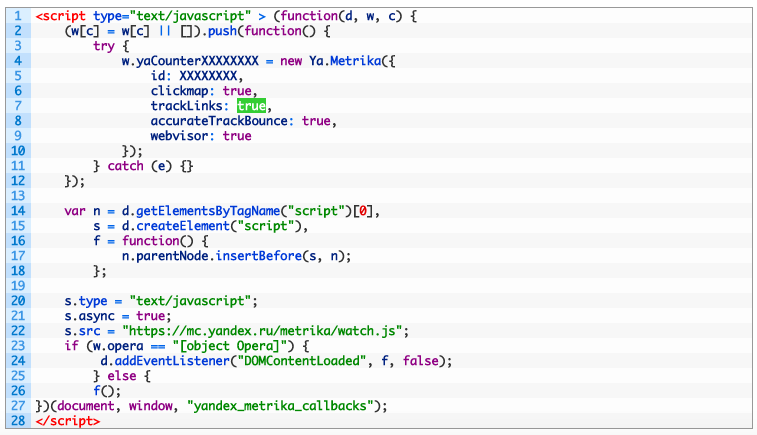Click getElementsByTagName on line 14
The width and height of the screenshot is (757, 435).
[x=208, y=211]
